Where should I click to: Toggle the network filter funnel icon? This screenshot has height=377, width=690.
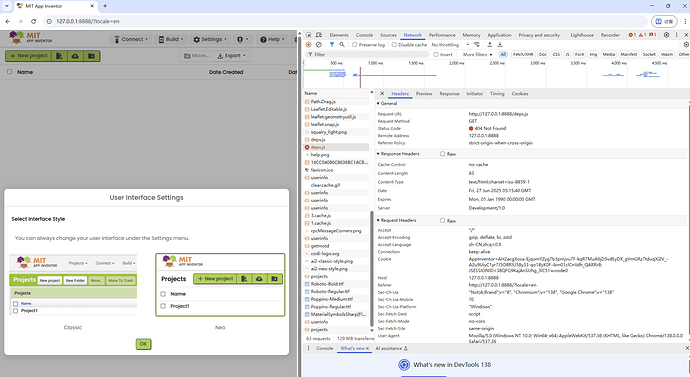[332, 44]
